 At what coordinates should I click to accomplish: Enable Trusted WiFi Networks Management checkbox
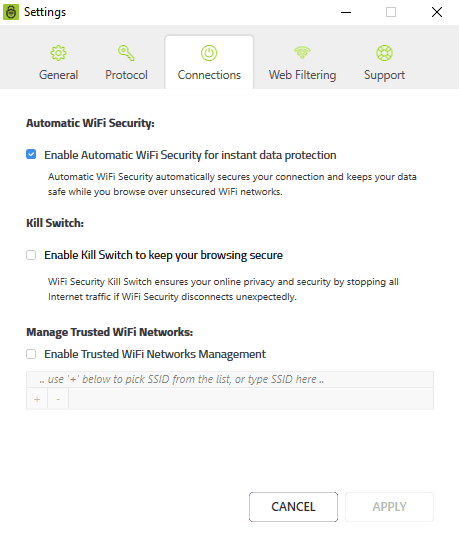point(31,354)
